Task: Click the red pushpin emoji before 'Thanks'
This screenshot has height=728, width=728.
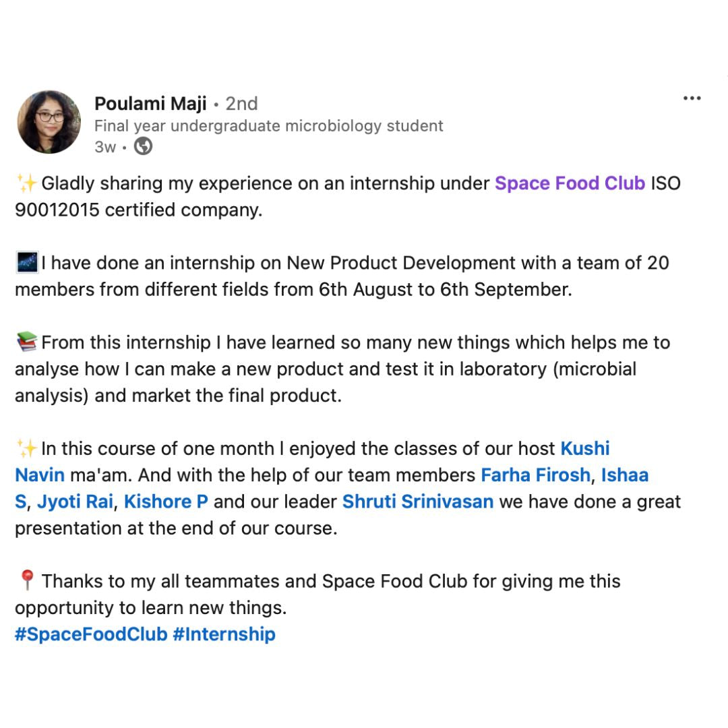Action: (27, 580)
